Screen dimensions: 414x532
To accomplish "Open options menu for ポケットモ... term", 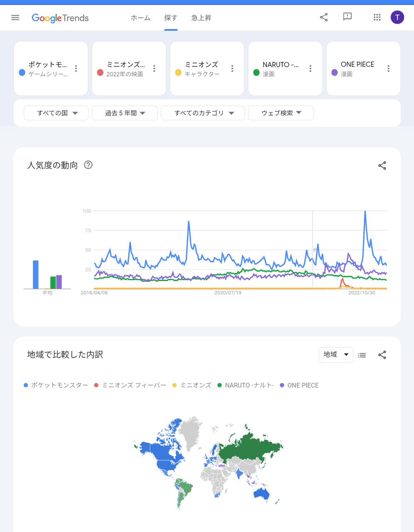I will pos(76,69).
